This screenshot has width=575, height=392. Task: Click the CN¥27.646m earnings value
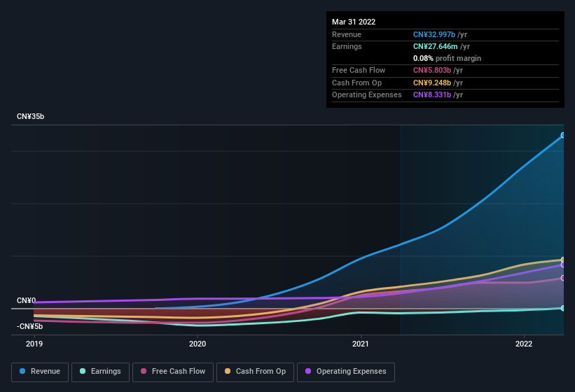click(x=436, y=46)
